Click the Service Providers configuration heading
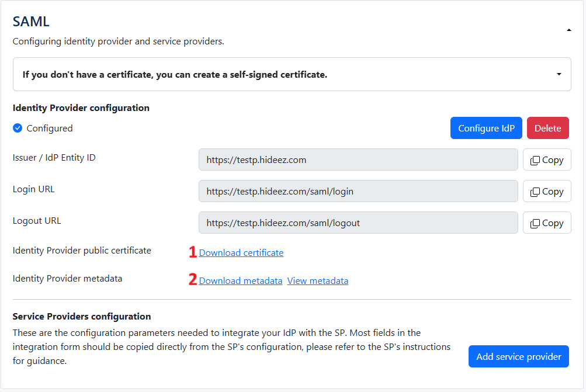Screen dimensions: 586x392 coord(82,317)
